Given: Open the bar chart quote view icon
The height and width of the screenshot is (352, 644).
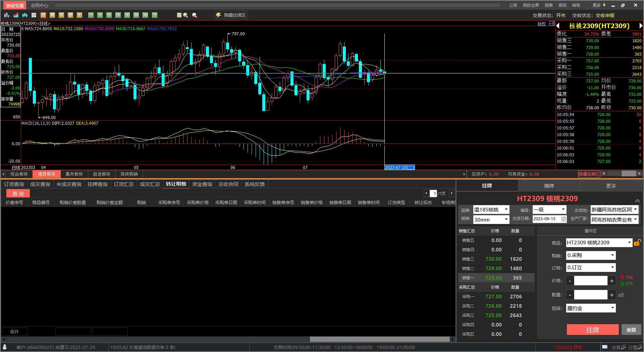Looking at the screenshot, I should pos(7,15).
